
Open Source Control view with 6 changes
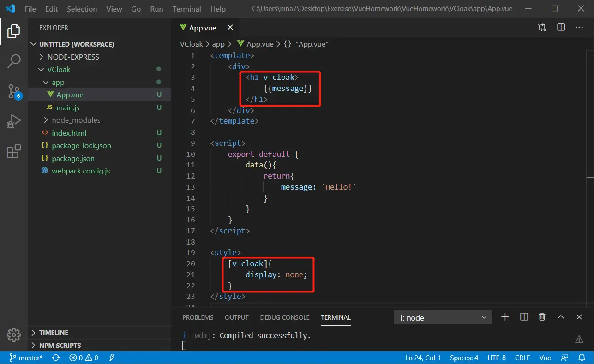(14, 91)
